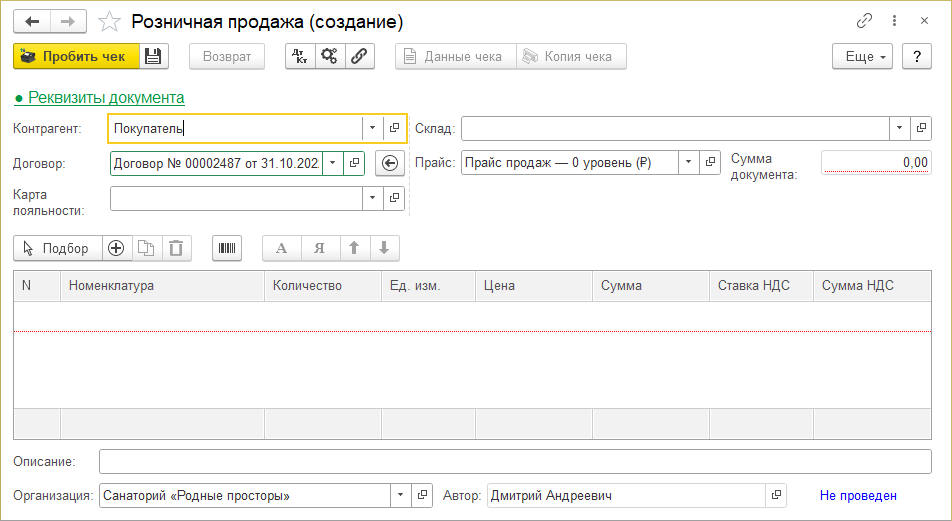Viewport: 952px width, 521px height.
Task: Add the document to favorites with star
Action: click(x=112, y=21)
